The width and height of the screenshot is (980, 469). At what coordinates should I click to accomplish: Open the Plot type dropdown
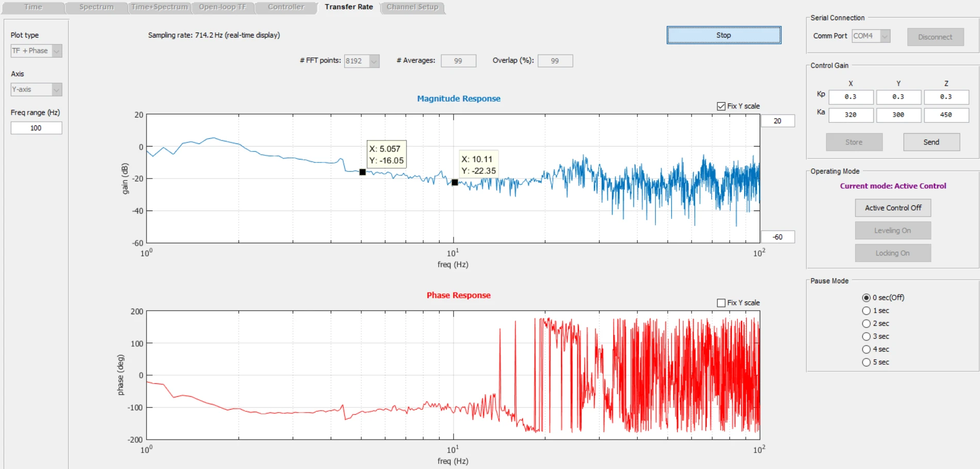pos(36,51)
